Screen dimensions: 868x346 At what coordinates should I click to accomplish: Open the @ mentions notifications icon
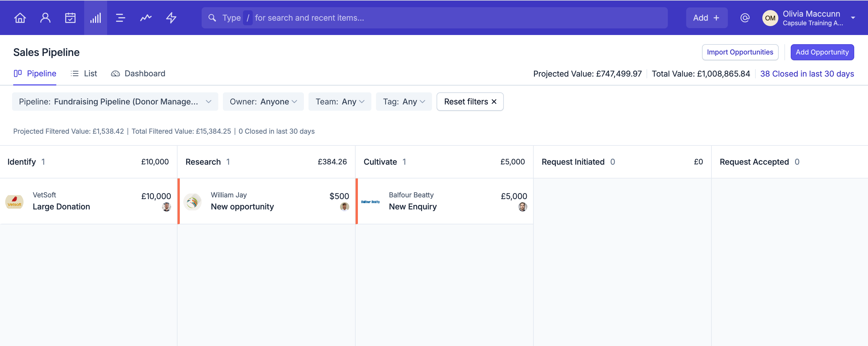click(745, 18)
